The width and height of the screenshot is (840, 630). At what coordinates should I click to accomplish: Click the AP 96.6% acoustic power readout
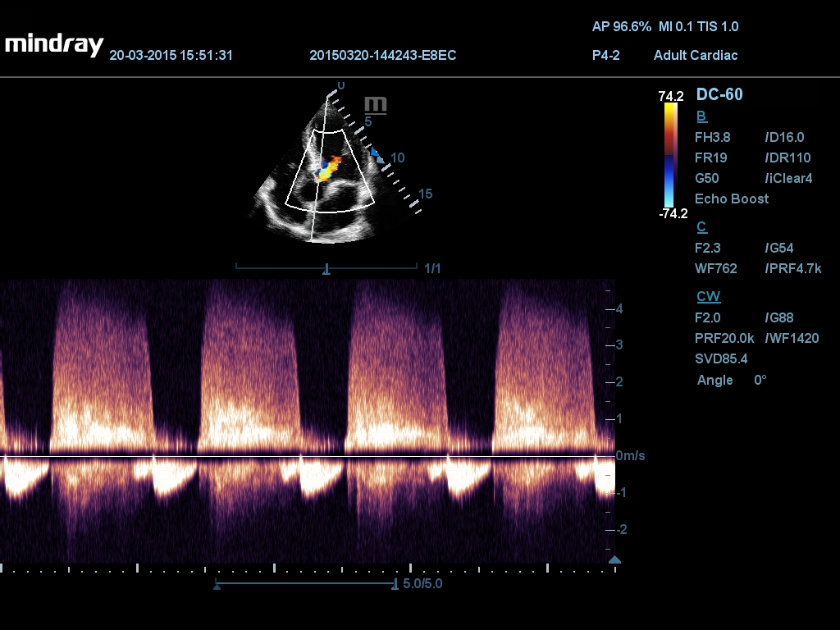(x=621, y=26)
